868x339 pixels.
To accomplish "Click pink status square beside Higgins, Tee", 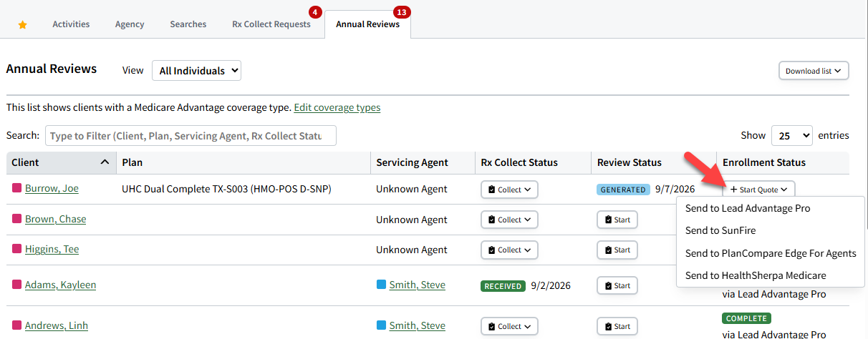I will (16, 249).
